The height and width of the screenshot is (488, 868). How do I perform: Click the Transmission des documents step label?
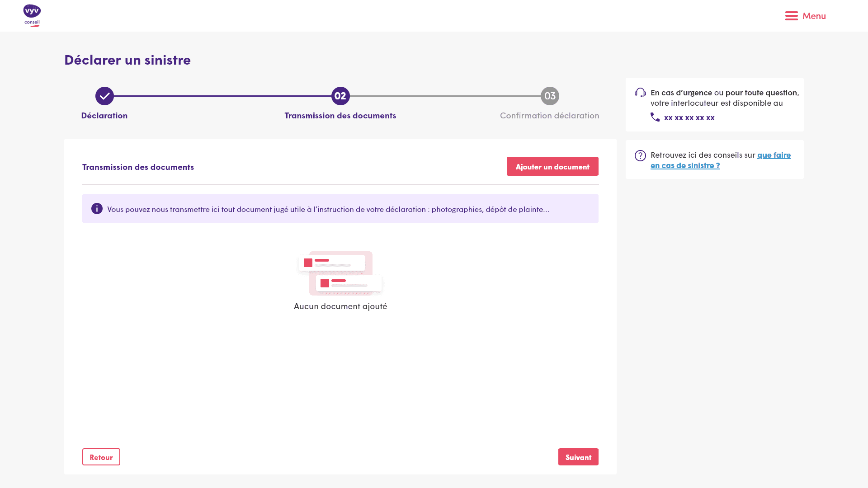(340, 116)
